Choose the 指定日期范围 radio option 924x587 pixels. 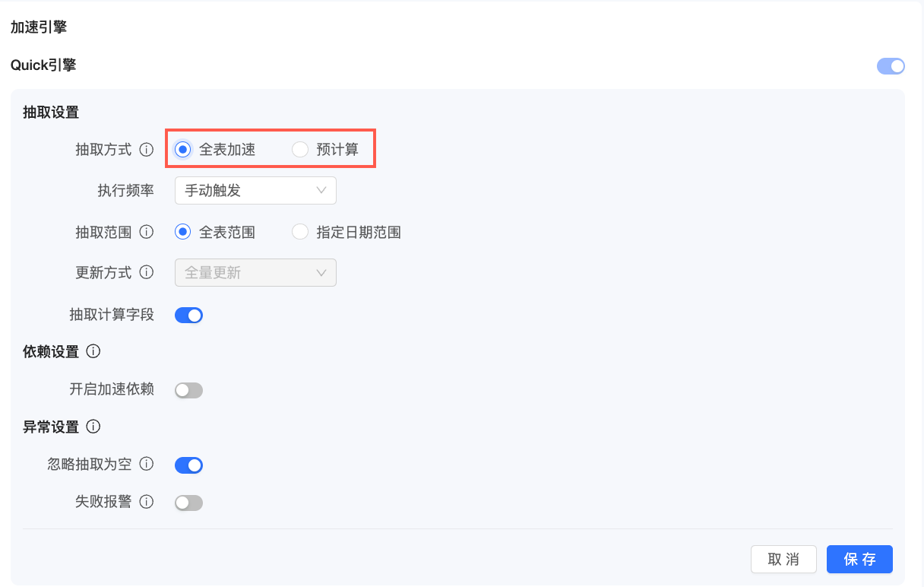[x=299, y=232]
